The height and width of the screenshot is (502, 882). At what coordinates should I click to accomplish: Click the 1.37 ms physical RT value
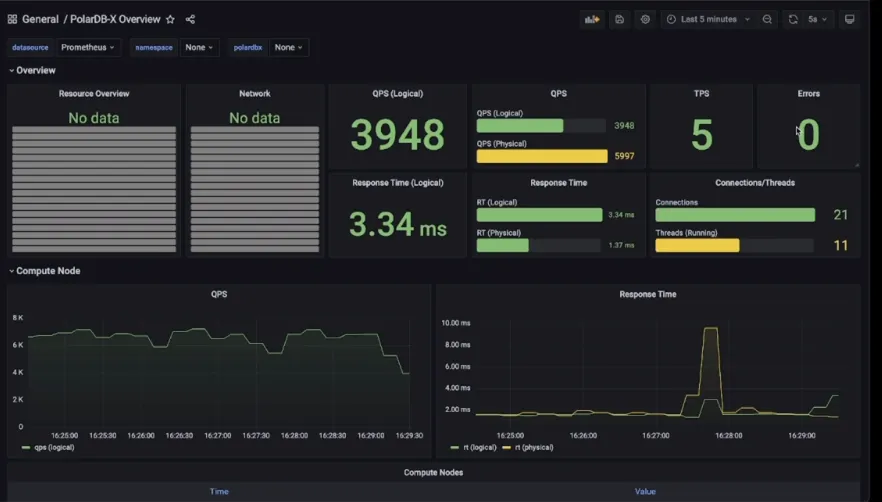pos(621,245)
